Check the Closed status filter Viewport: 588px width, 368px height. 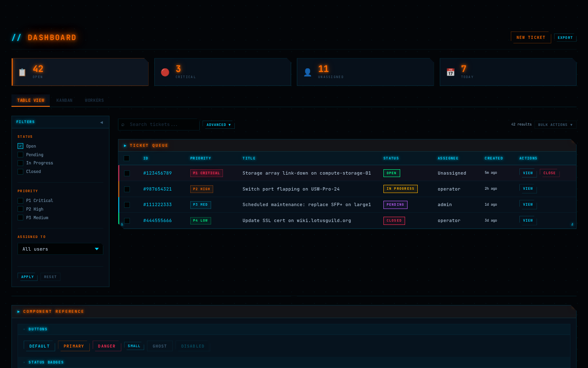[x=20, y=172]
